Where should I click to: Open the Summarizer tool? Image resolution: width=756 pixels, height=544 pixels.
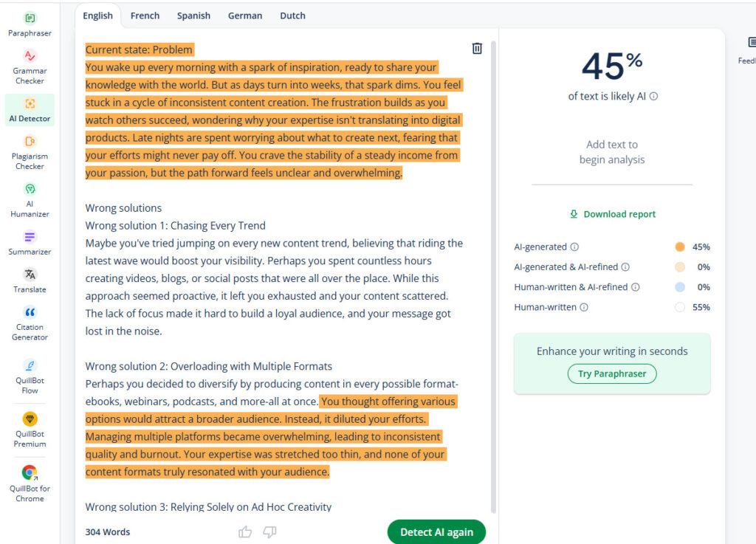click(30, 244)
